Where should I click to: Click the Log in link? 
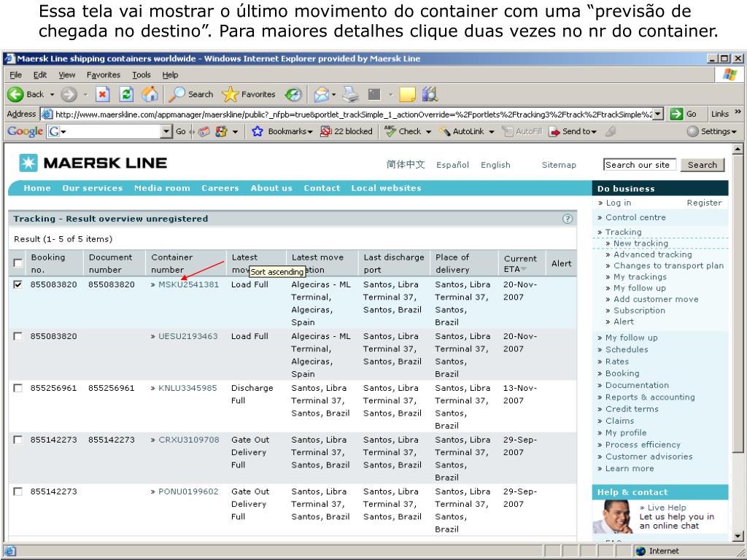(619, 203)
